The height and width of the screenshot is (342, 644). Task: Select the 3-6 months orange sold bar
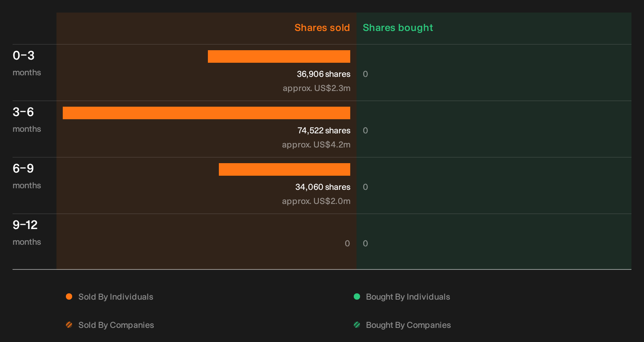point(206,113)
